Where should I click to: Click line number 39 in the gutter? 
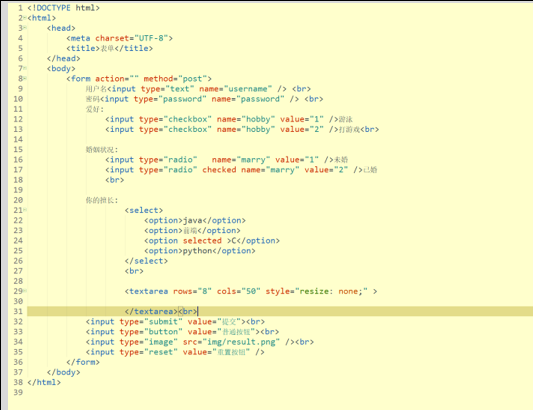coord(18,392)
